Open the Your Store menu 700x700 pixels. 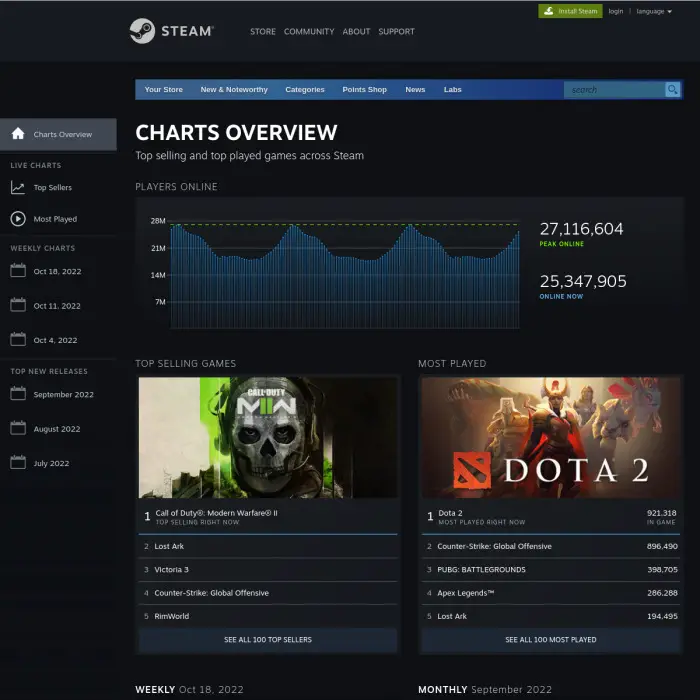click(x=163, y=89)
